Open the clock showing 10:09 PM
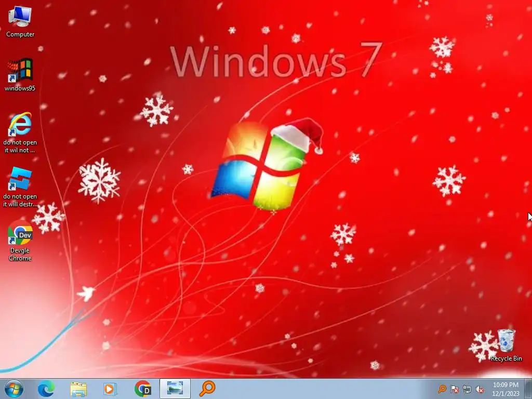 pos(506,389)
